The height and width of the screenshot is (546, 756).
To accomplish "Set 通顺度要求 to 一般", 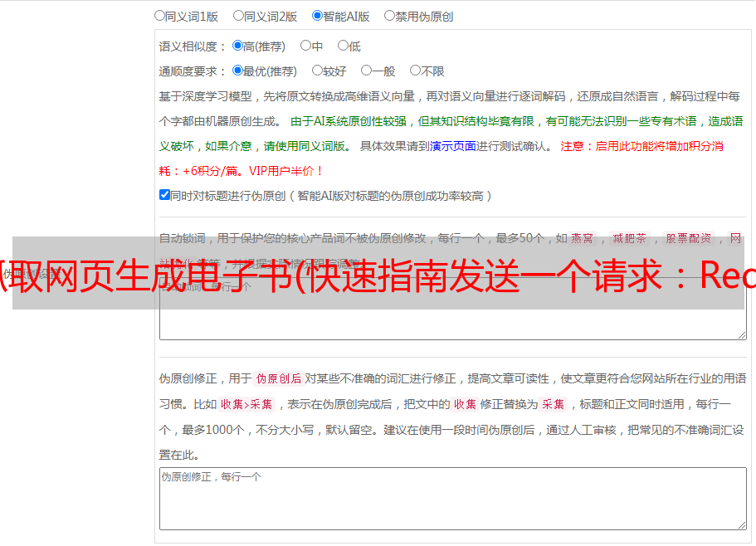I will (x=366, y=71).
